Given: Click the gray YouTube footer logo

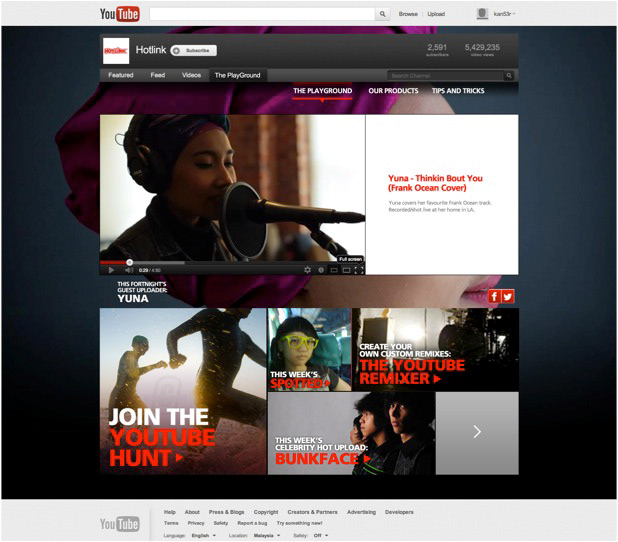Looking at the screenshot, I should coord(119,524).
